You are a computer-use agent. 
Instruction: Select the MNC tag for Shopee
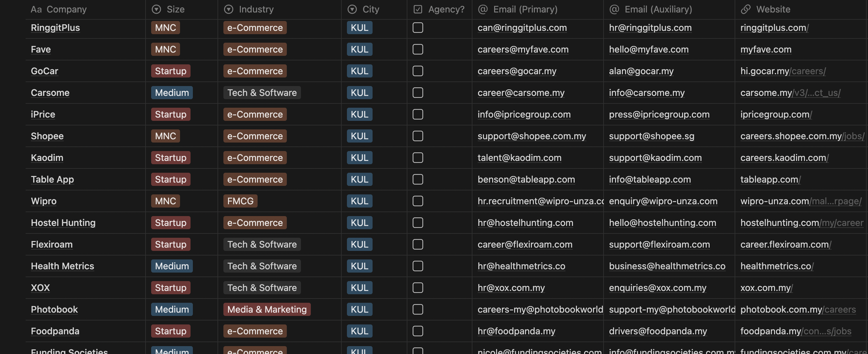click(x=166, y=136)
